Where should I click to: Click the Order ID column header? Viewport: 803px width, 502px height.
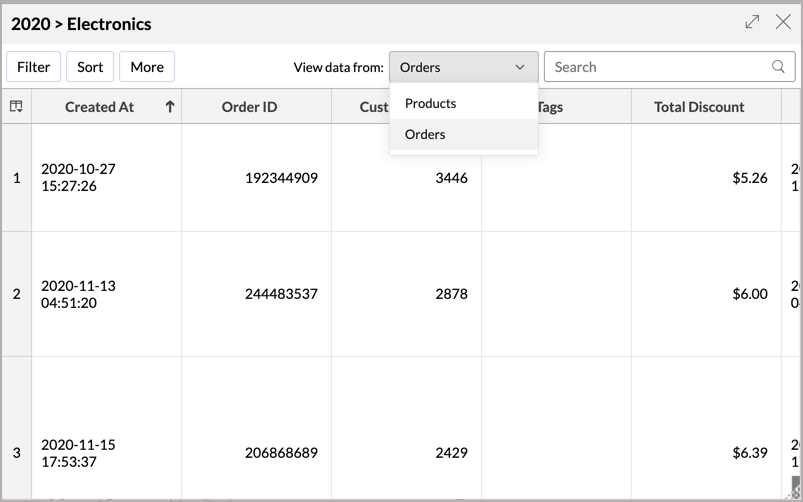(x=249, y=106)
